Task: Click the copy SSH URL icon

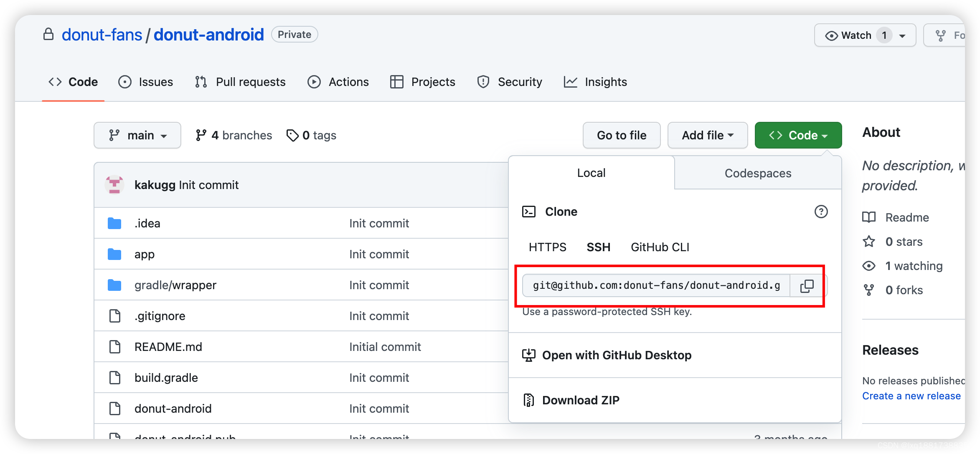Action: [807, 286]
